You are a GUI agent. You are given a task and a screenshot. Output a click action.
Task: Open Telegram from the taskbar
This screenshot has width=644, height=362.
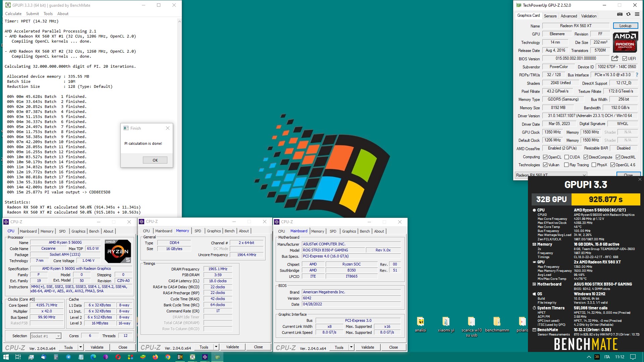pyautogui.click(x=68, y=357)
